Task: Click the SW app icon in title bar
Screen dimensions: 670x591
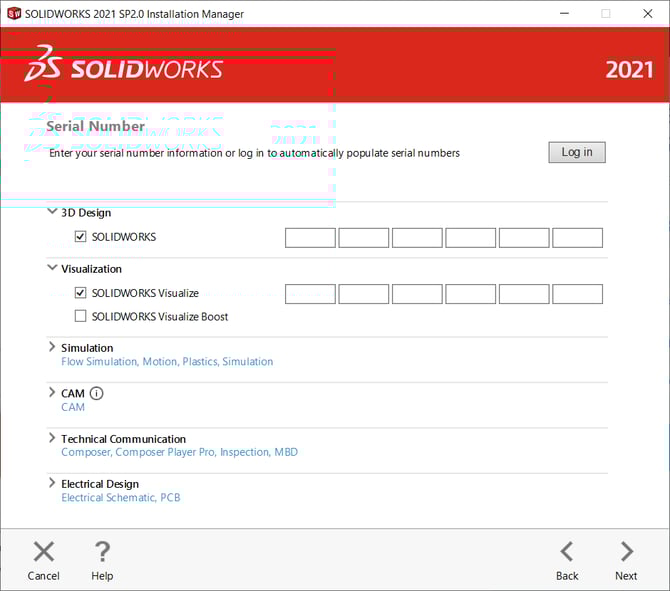Action: coord(14,14)
